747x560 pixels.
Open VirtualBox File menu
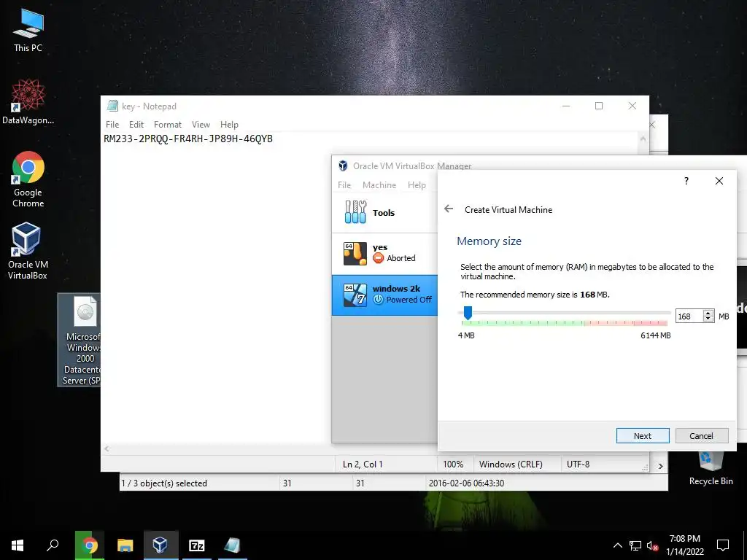pyautogui.click(x=344, y=185)
